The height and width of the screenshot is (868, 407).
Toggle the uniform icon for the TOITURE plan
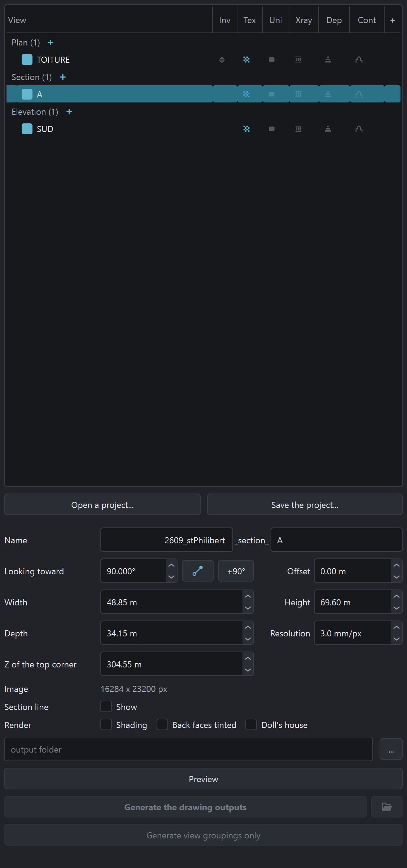[x=272, y=60]
